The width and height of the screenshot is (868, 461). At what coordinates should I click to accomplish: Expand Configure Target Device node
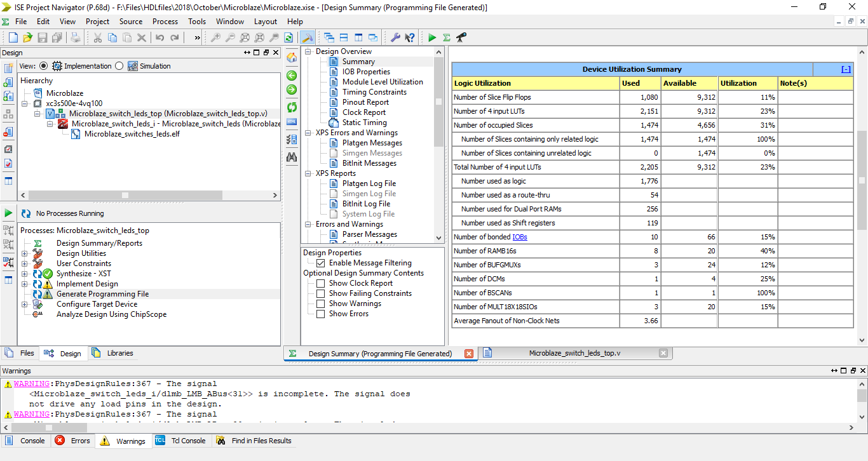25,304
